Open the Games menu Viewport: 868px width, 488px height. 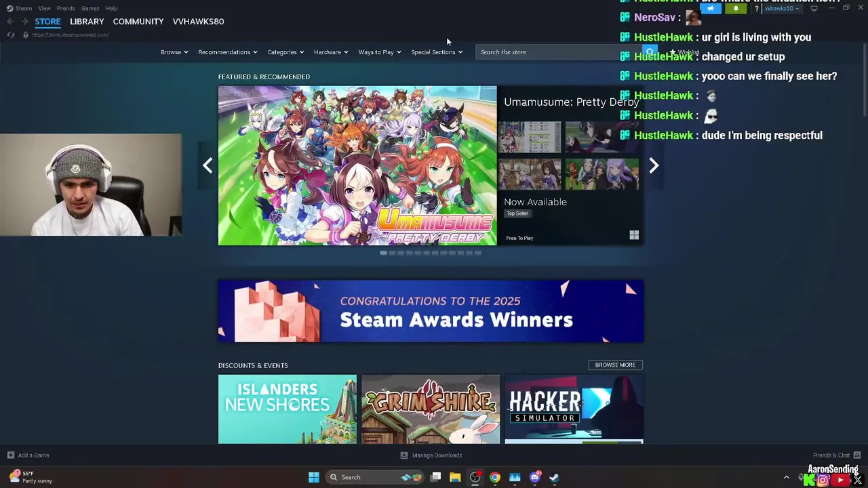90,8
